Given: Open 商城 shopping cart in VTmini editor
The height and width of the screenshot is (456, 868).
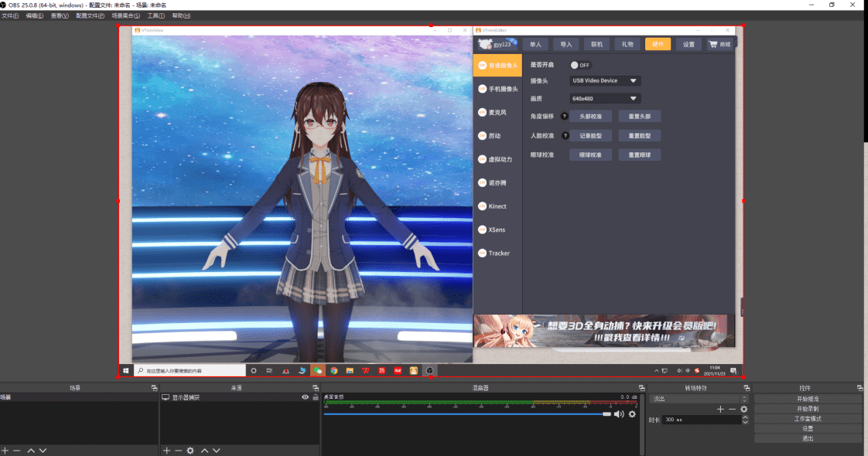Looking at the screenshot, I should (x=719, y=44).
